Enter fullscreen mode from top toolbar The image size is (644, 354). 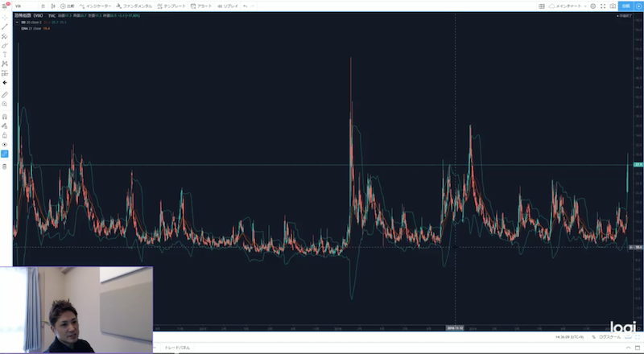click(603, 6)
